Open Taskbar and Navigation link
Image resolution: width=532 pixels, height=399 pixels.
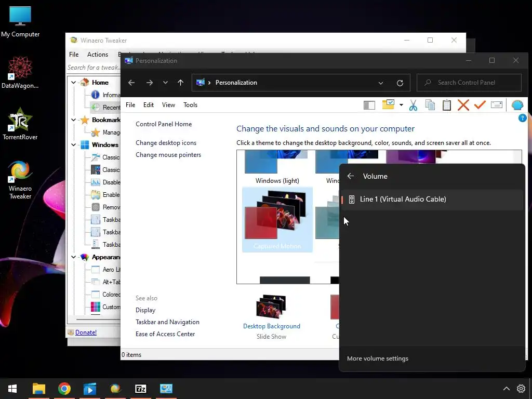point(167,322)
